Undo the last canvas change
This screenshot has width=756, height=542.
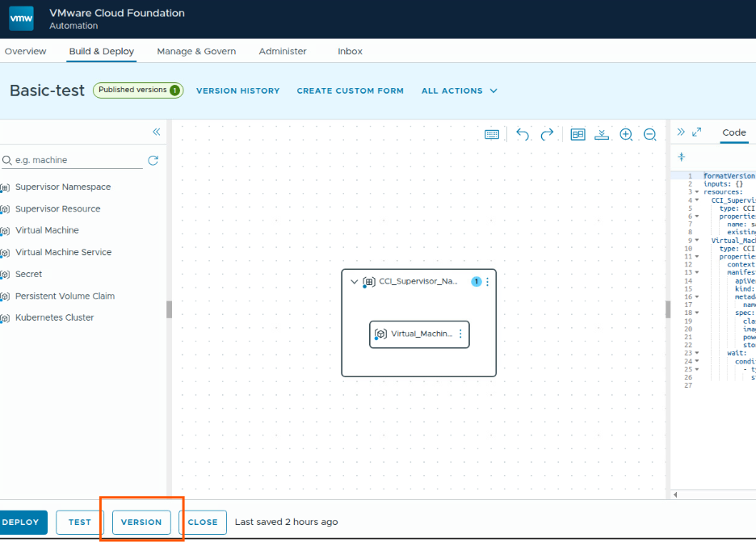523,135
